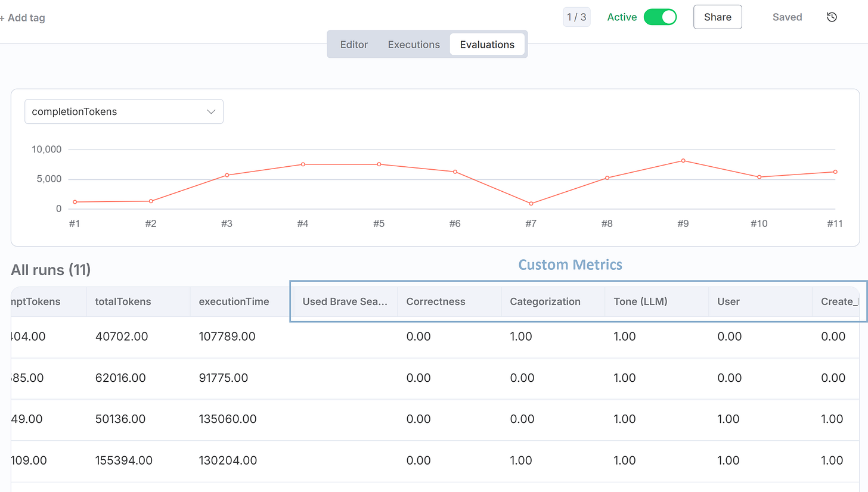This screenshot has height=492, width=868.
Task: Click the chevron on completionTokens selector
Action: pos(210,111)
